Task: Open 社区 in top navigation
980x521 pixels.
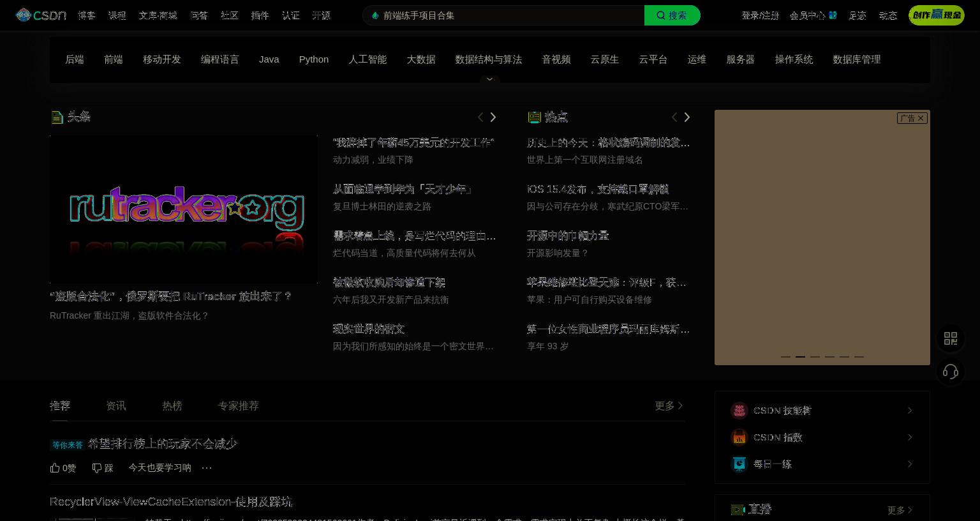Action: click(x=230, y=15)
